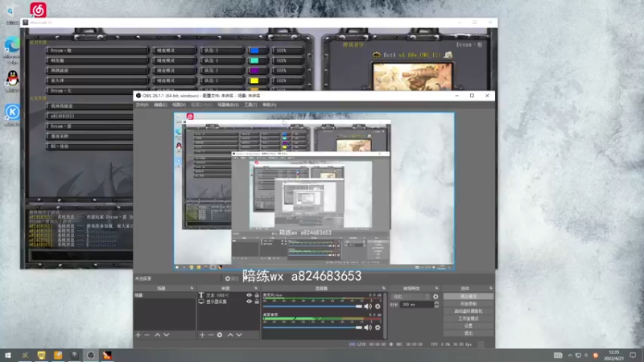Open Kugou K desktop icon

[12, 112]
